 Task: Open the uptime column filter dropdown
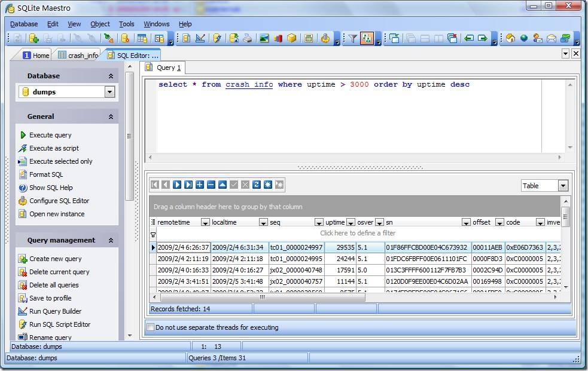coord(351,222)
